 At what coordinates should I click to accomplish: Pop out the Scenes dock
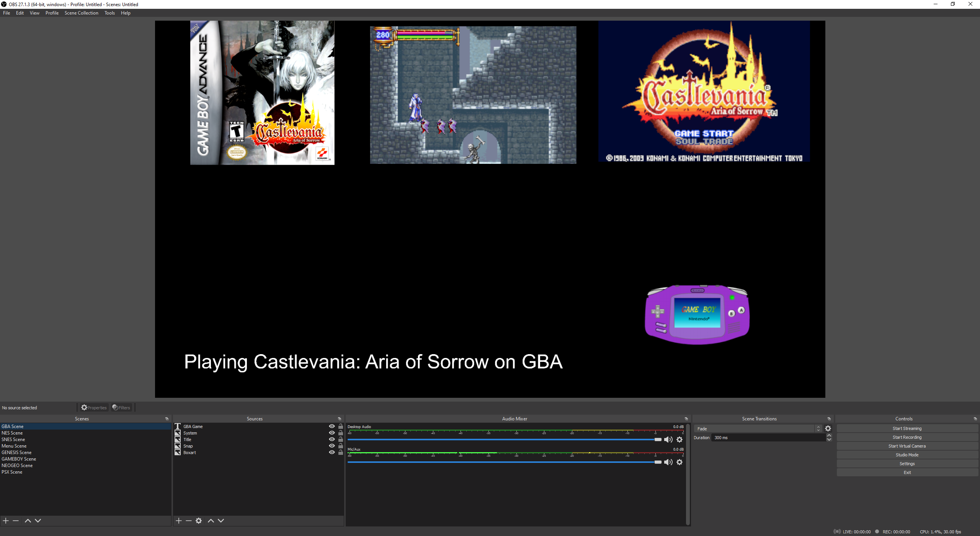point(167,419)
